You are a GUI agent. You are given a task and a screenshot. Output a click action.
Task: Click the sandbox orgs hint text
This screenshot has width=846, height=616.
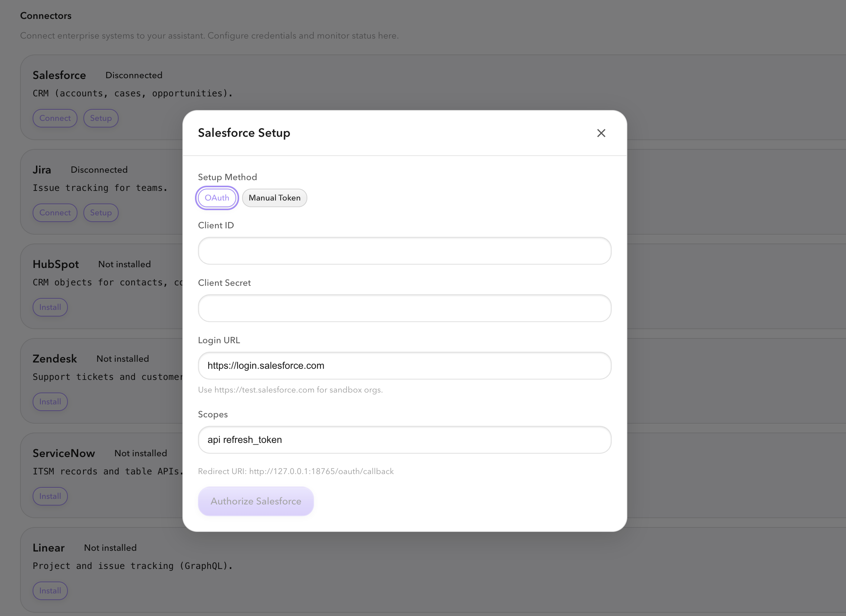(x=290, y=390)
